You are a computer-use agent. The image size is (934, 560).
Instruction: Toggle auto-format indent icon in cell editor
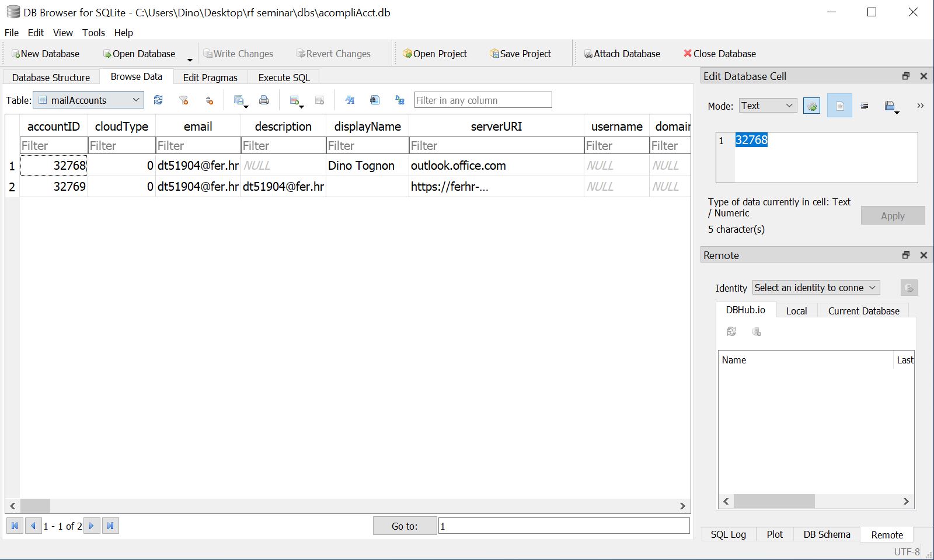click(865, 106)
